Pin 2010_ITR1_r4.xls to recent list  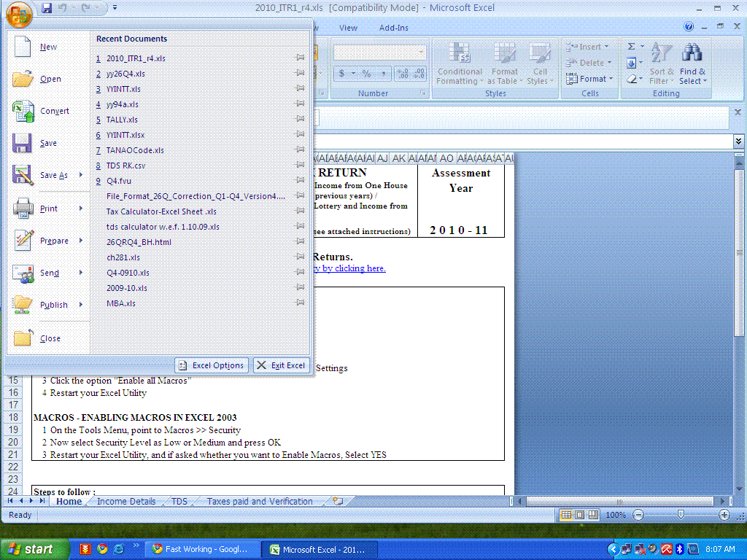coord(300,58)
